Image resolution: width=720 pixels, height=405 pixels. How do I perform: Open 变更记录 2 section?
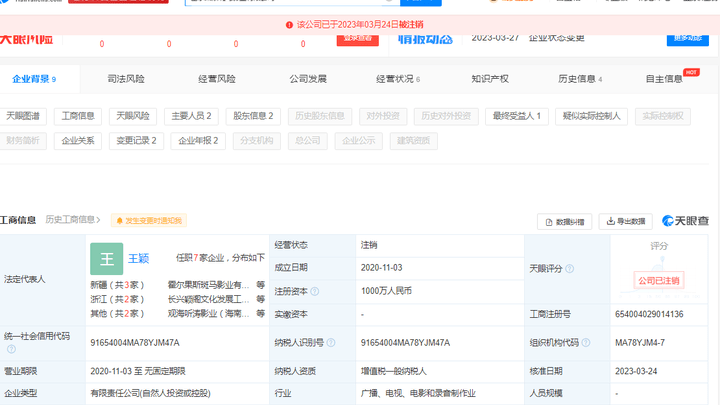[136, 141]
